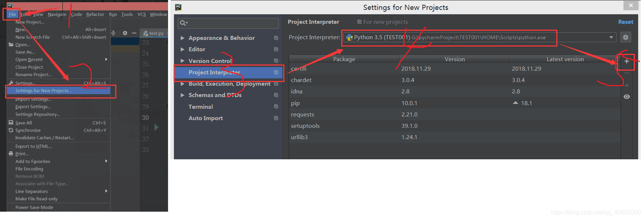Toggle visibility of early release packages with eye icon
This screenshot has height=219, width=644.
[x=627, y=96]
